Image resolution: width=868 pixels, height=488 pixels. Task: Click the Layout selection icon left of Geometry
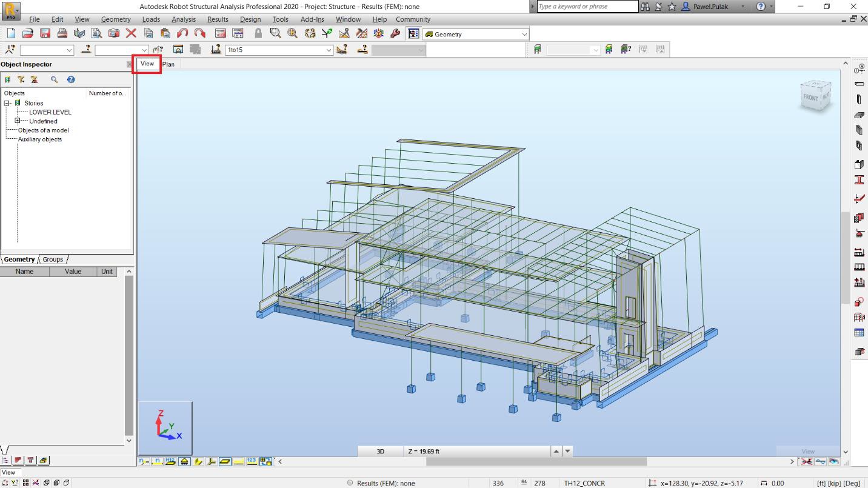tap(414, 34)
